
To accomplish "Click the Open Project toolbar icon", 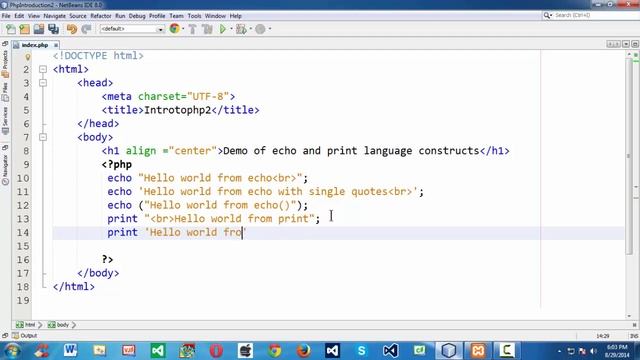I will (x=39, y=29).
